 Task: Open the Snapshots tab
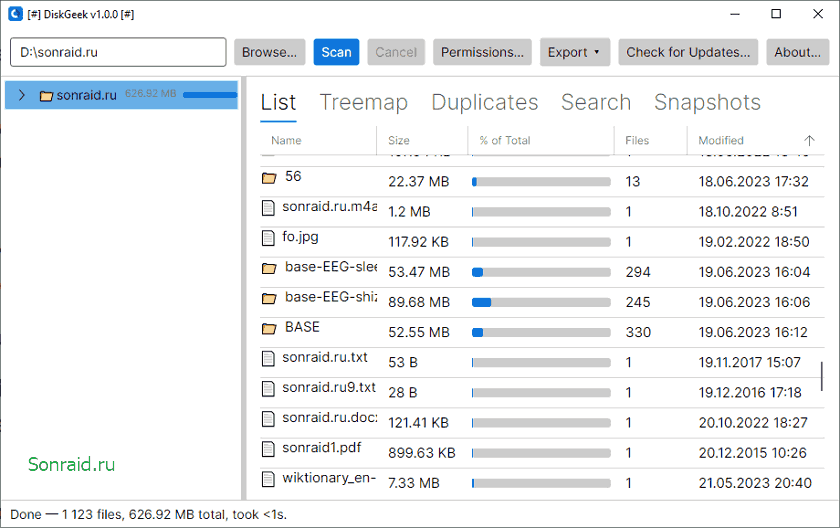[x=707, y=102]
